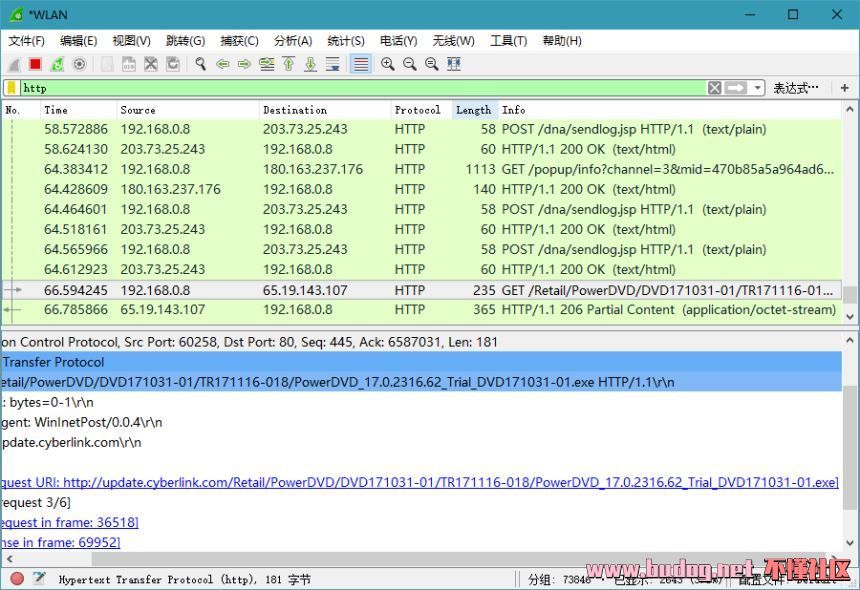This screenshot has width=860, height=590.
Task: Open the 分析(A) menu
Action: [x=292, y=41]
